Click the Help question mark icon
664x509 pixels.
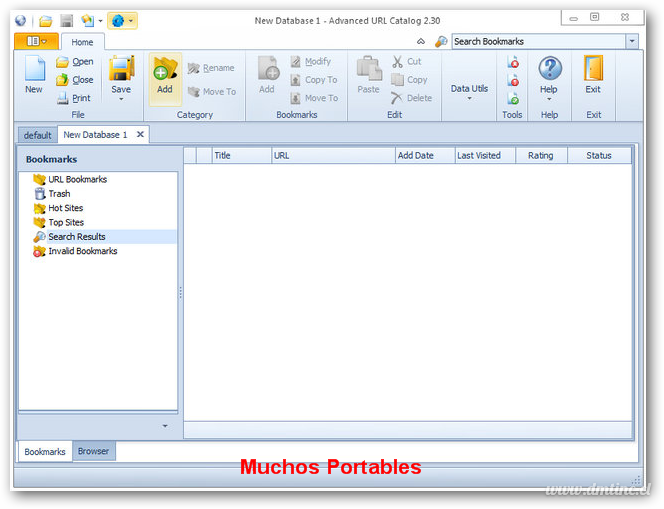[x=550, y=68]
